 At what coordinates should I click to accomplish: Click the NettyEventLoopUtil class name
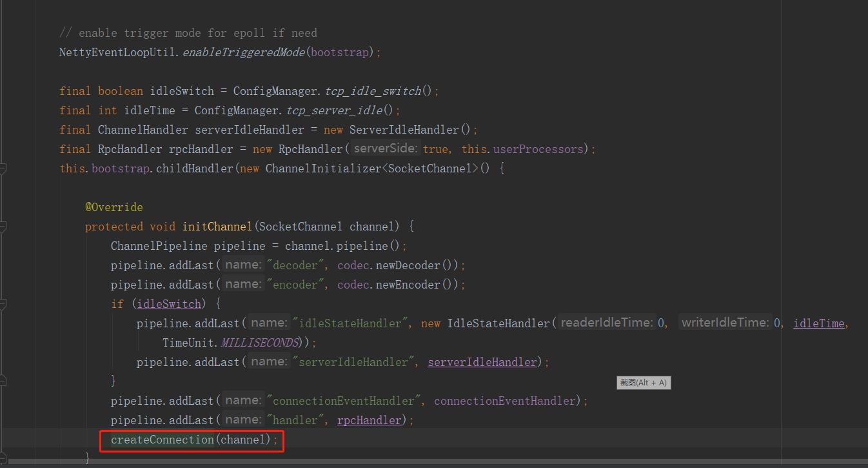pyautogui.click(x=118, y=52)
